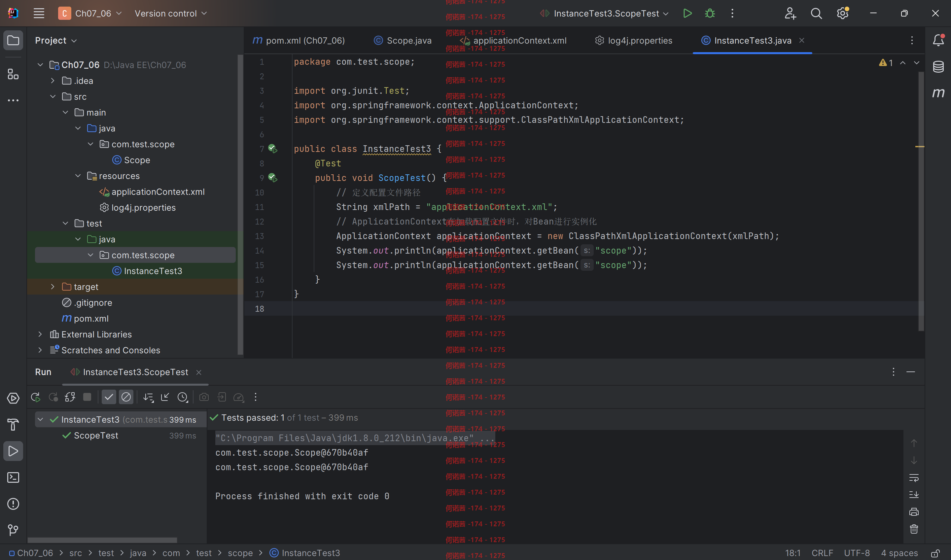Open the Maven tool window
Image resolution: width=951 pixels, height=560 pixels.
[x=938, y=93]
